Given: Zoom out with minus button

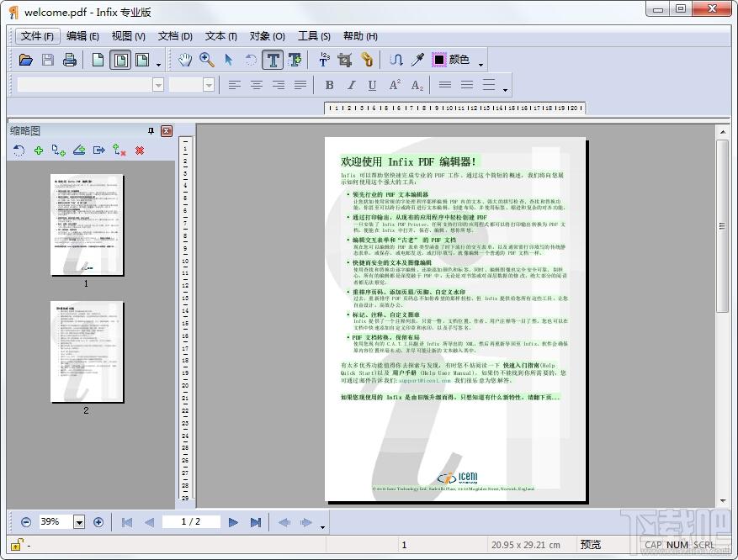Looking at the screenshot, I should click(26, 522).
